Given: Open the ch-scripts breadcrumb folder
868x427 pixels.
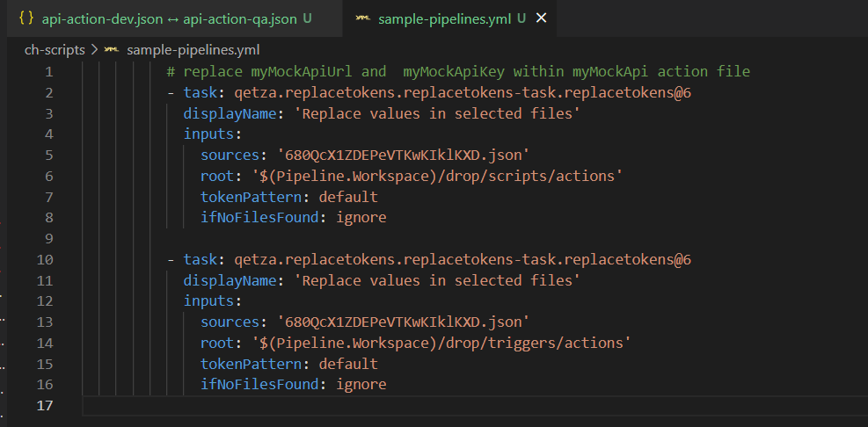Looking at the screenshot, I should 55,50.
